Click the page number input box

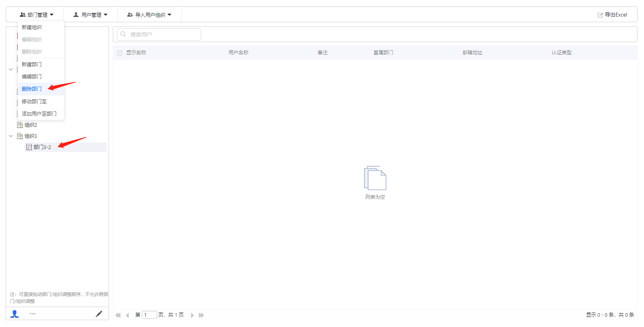click(x=150, y=315)
